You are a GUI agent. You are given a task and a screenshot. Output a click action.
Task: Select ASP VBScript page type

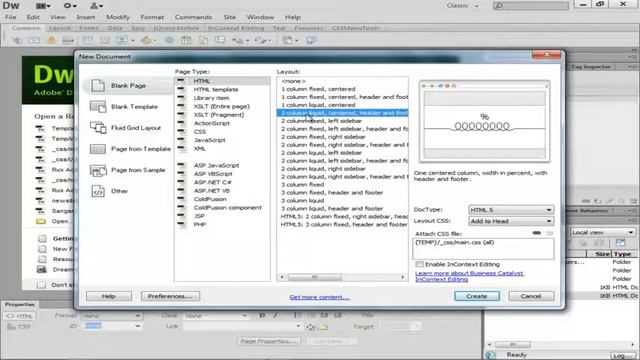tap(213, 174)
